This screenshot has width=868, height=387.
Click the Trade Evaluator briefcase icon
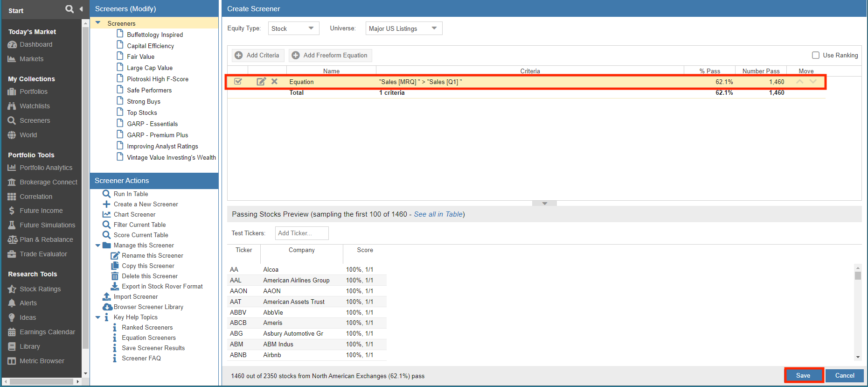tap(12, 254)
